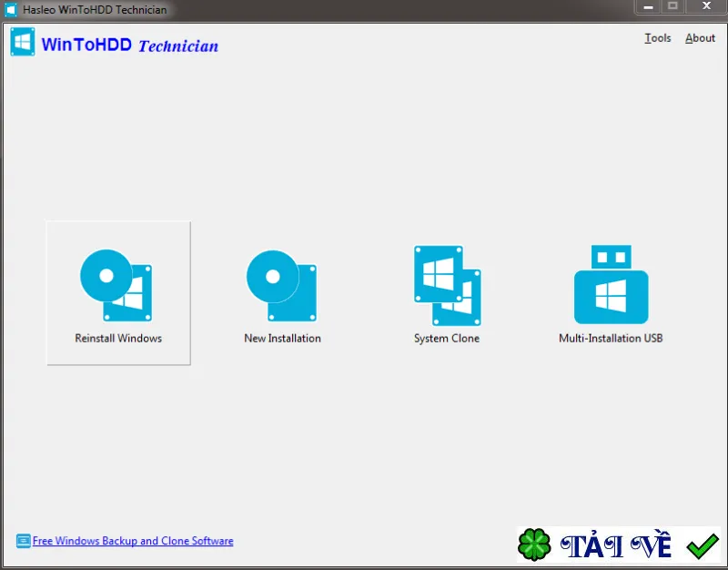The image size is (728, 570).
Task: Click the small icon beside the backup software link
Action: tap(24, 541)
